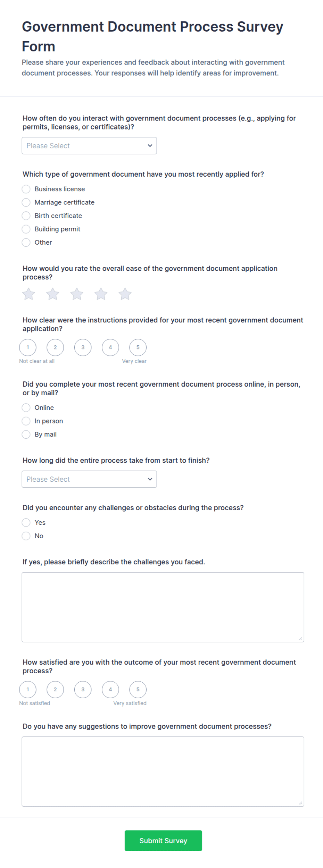Give a five-star ease rating
Screen dimensions: 323x868
[x=125, y=294]
